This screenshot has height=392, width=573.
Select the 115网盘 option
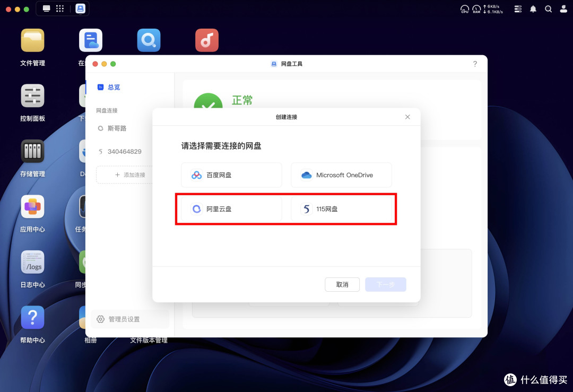tap(341, 209)
